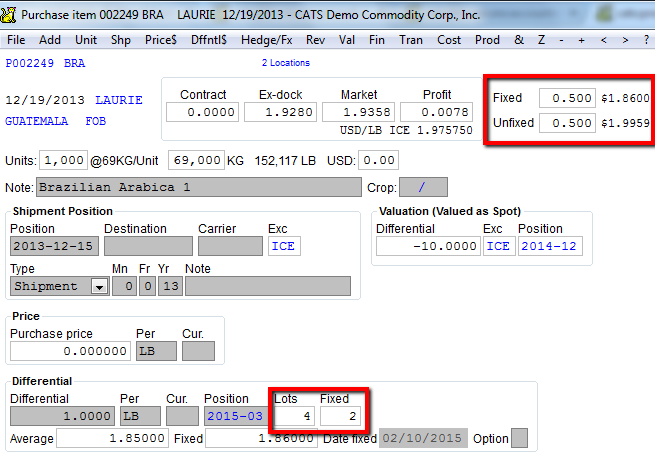
Task: Open the Shp menu
Action: point(121,40)
